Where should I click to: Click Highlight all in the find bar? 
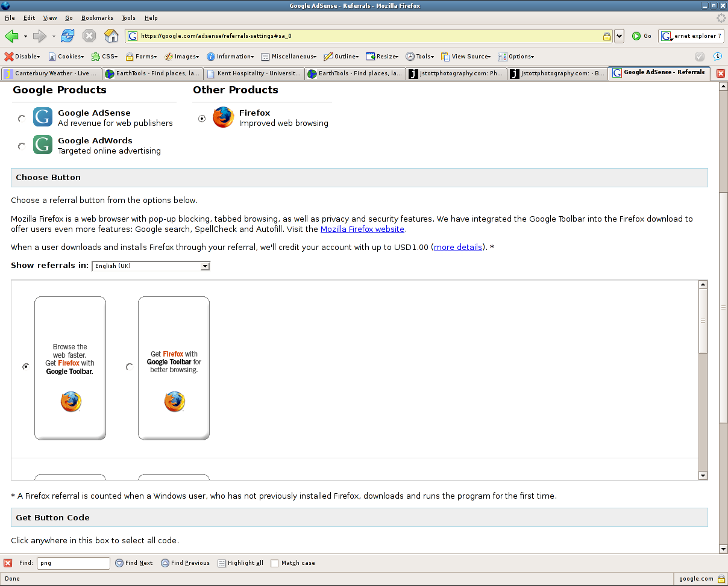(240, 563)
